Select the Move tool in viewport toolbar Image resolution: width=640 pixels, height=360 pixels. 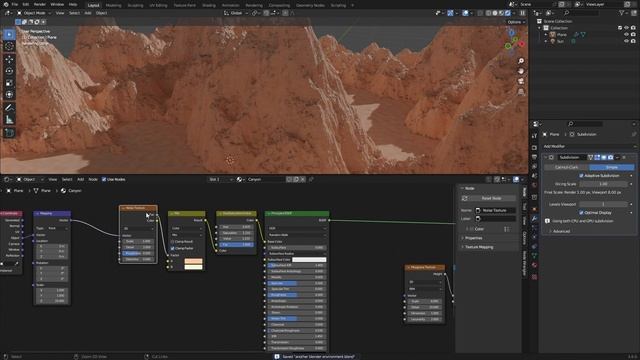tap(9, 59)
